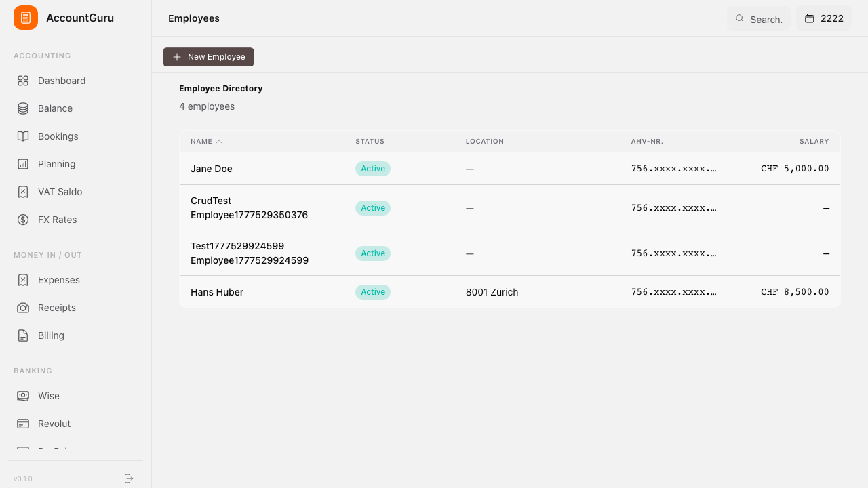
Task: Open Revolut banking page
Action: pos(76,424)
